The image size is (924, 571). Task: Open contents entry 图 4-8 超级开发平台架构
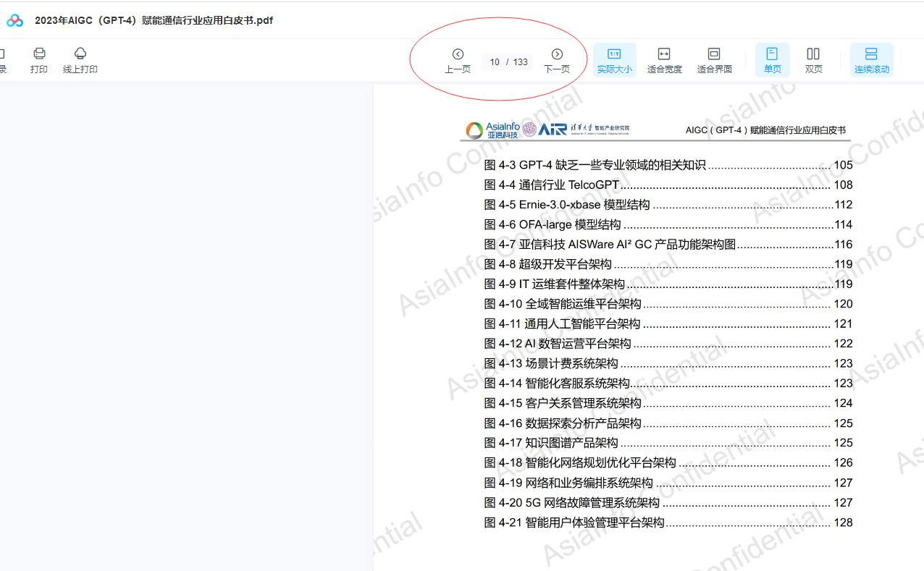click(548, 264)
